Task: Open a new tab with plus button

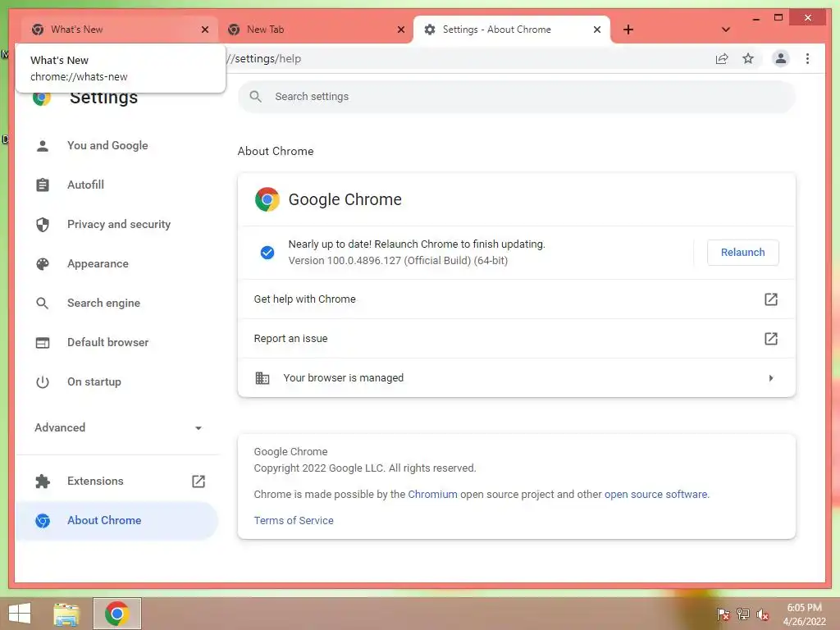Action: [628, 30]
